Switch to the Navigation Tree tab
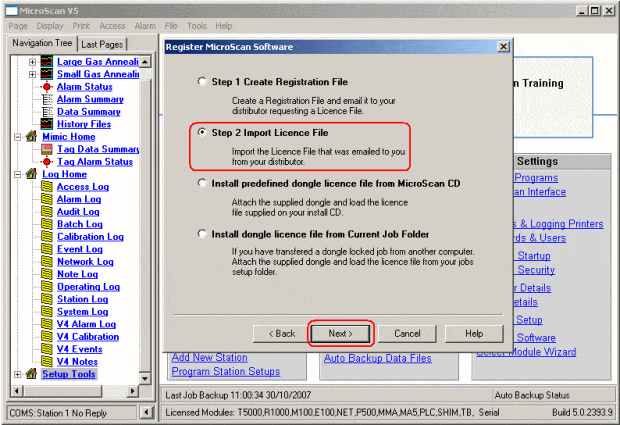The height and width of the screenshot is (425, 620). coord(42,43)
